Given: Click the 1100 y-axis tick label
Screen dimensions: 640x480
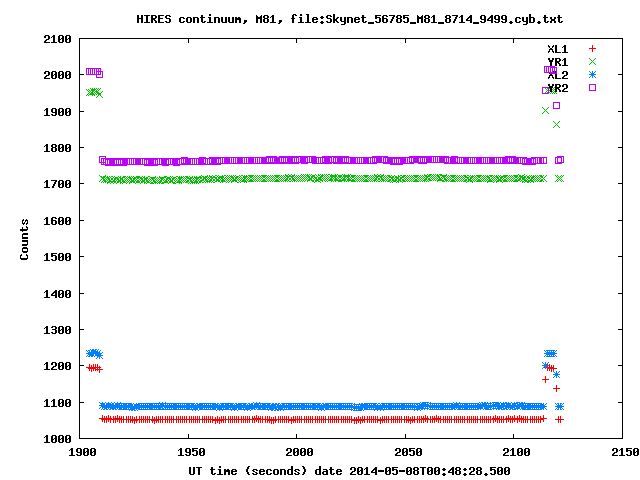Looking at the screenshot, I should tap(58, 403).
